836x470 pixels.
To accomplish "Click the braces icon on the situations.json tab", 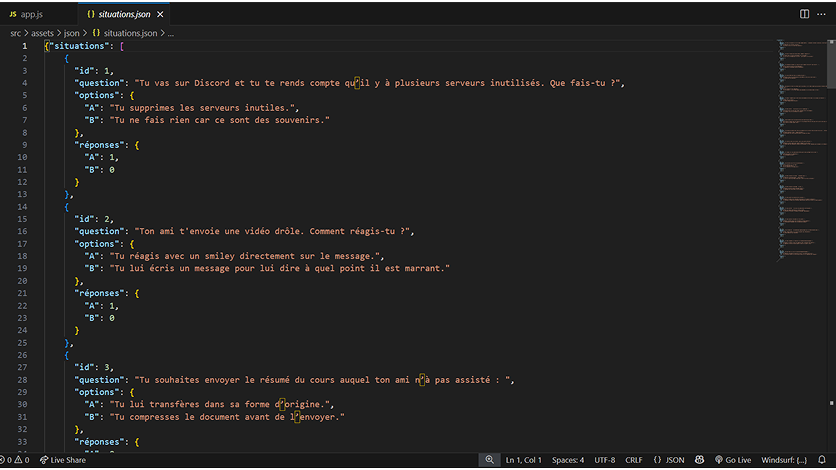I will (91, 14).
